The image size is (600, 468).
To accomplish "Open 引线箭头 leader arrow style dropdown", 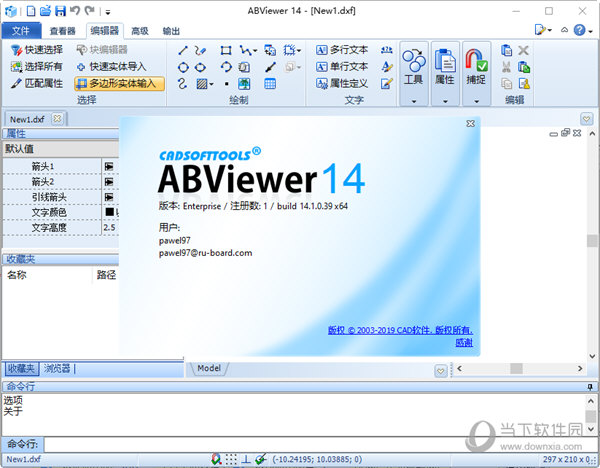I will coord(109,197).
